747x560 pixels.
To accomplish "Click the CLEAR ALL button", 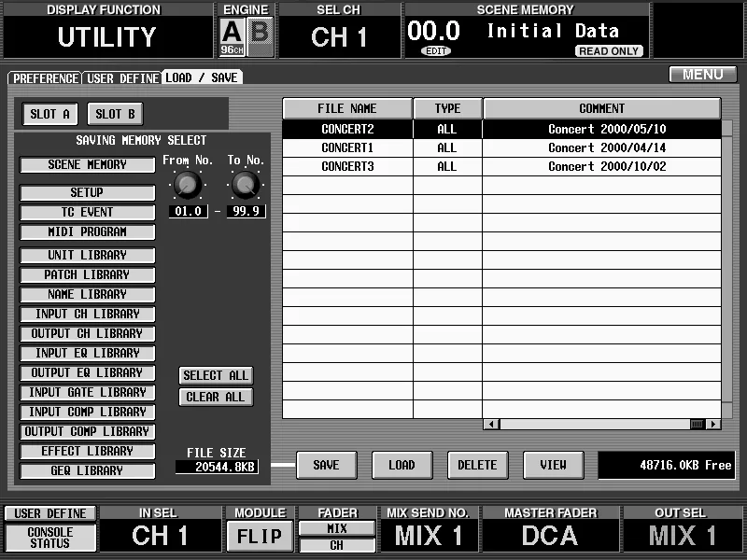I will (216, 398).
